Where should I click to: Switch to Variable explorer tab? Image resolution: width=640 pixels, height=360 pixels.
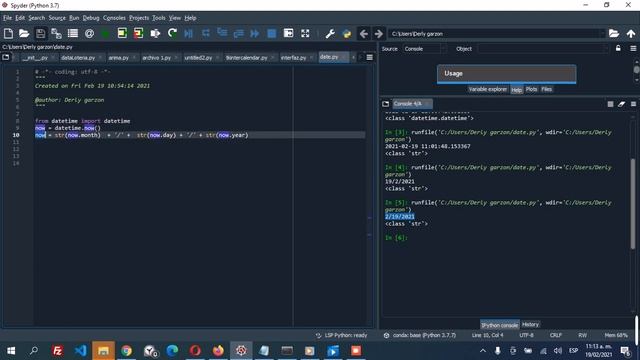(x=487, y=89)
